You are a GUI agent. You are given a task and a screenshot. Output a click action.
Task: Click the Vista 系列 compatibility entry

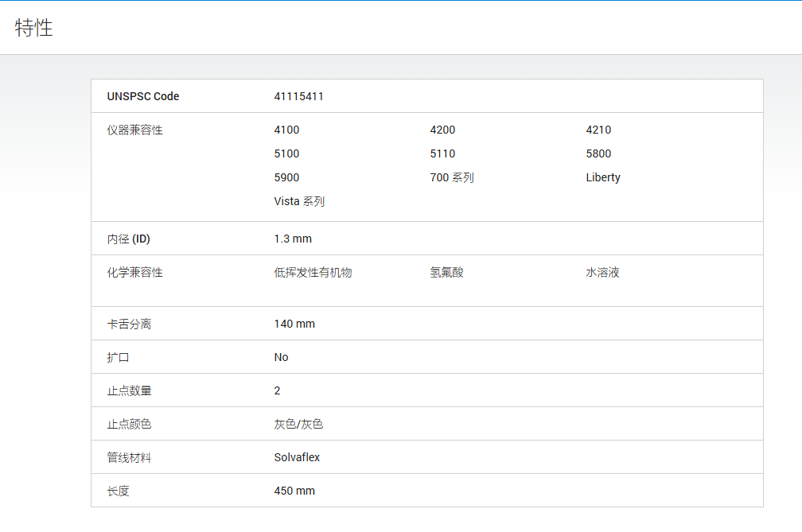(299, 201)
